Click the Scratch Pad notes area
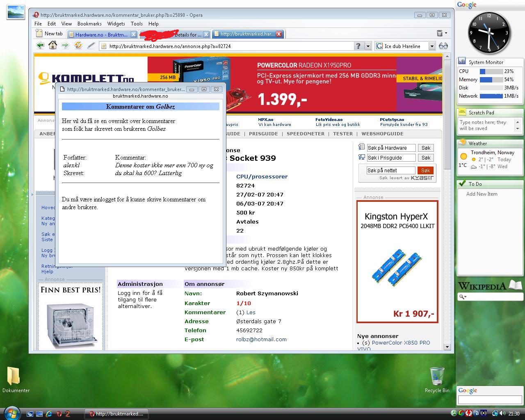The height and width of the screenshot is (420, 525). [487, 125]
